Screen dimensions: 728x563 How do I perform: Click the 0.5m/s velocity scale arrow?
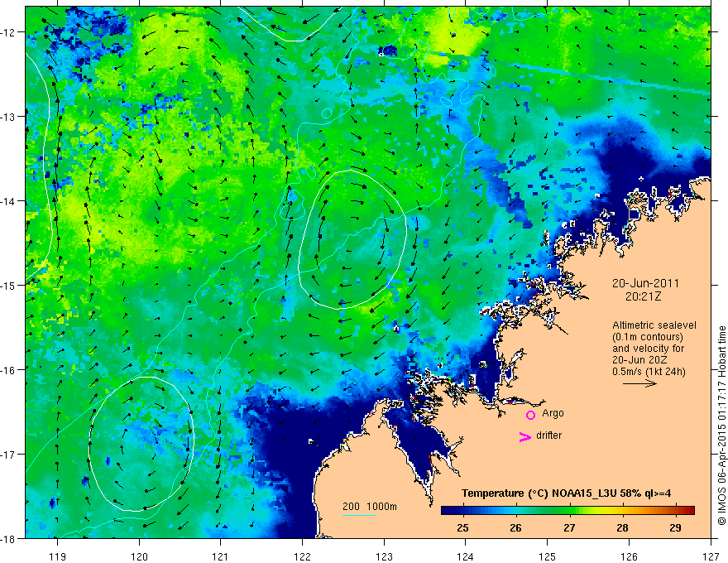point(639,383)
